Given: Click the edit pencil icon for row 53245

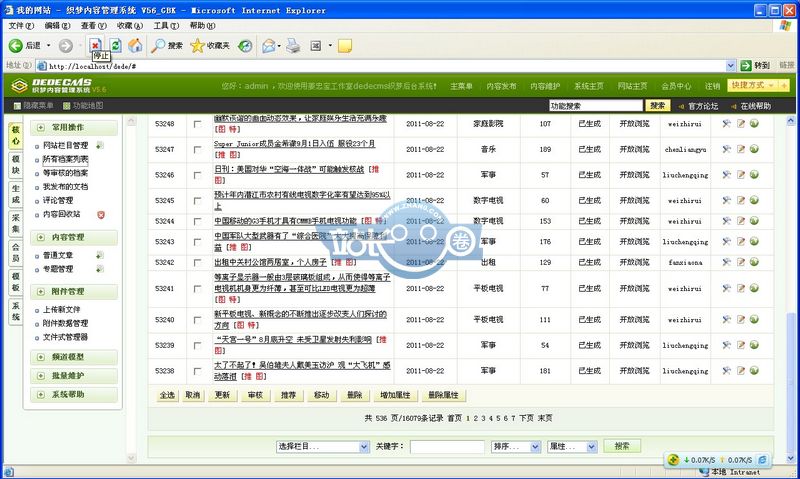Looking at the screenshot, I should tap(741, 200).
